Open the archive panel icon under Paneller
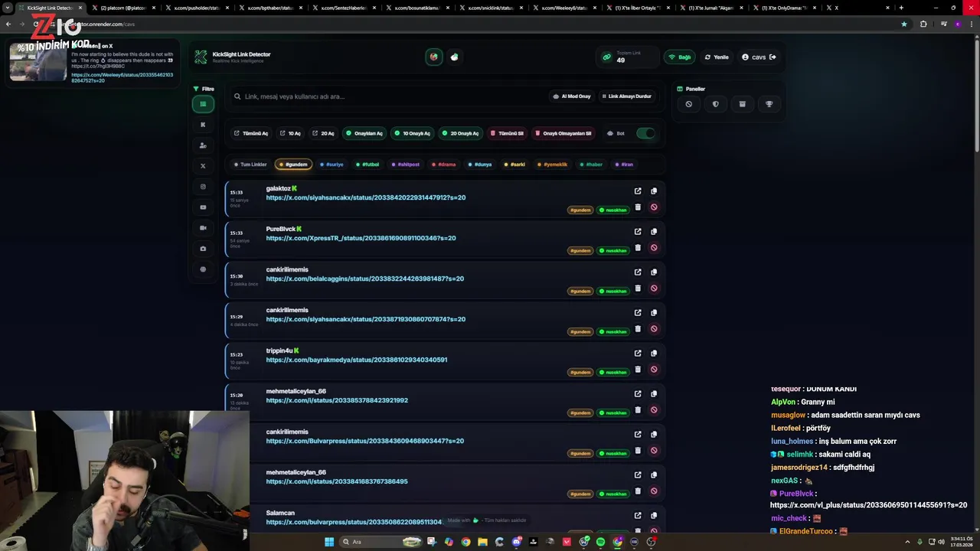Viewport: 980px width, 551px height. coord(742,104)
